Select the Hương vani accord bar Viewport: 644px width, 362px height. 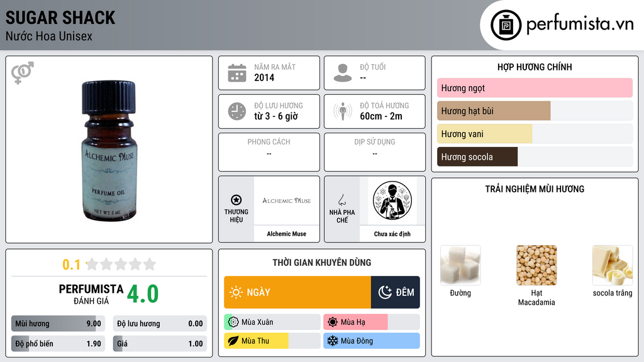(x=535, y=134)
